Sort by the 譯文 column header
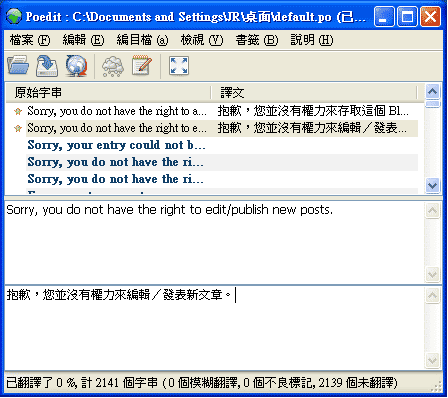 pyautogui.click(x=314, y=92)
